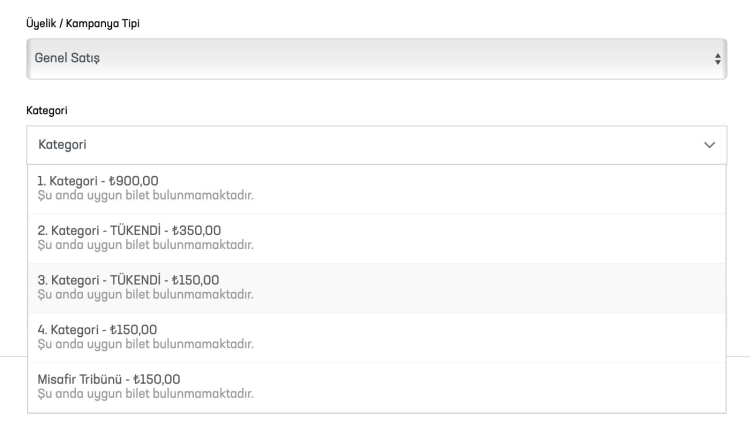
Task: Click unavailable ticket notice under 1. Kategori
Action: click(x=145, y=195)
